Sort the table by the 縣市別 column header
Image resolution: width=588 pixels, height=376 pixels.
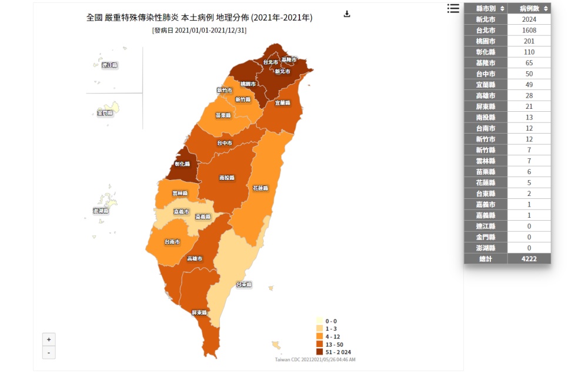pyautogui.click(x=485, y=8)
